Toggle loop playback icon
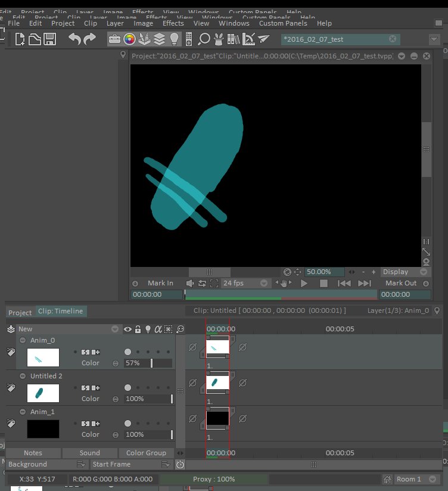The height and width of the screenshot is (491, 448). [x=202, y=284]
